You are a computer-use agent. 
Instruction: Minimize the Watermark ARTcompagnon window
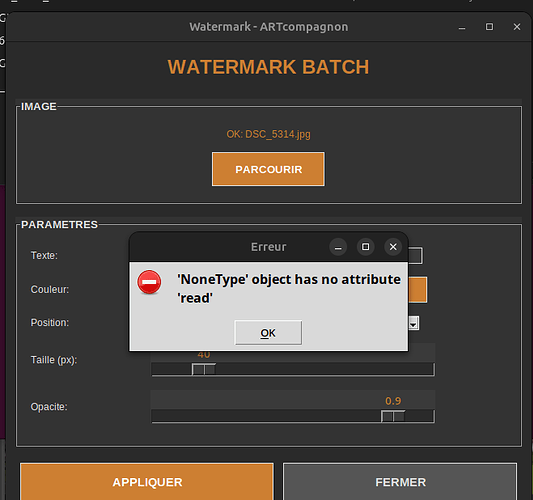[x=462, y=27]
